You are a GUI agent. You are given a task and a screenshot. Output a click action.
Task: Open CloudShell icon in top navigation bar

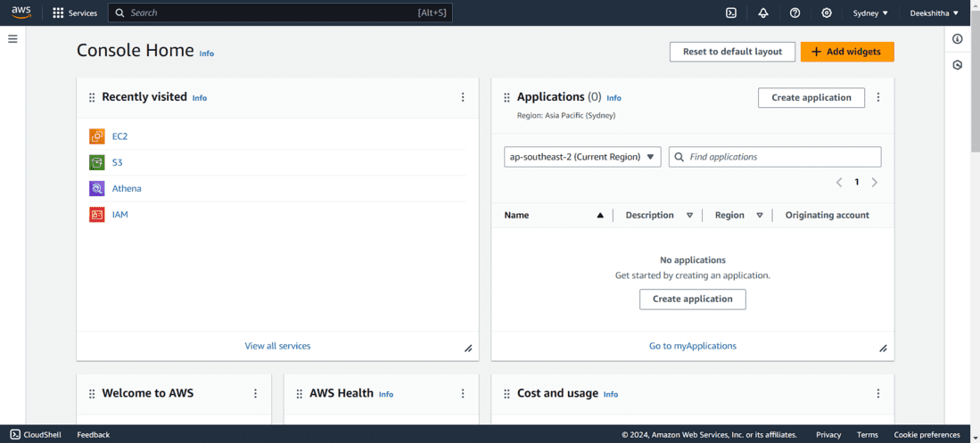coord(731,12)
